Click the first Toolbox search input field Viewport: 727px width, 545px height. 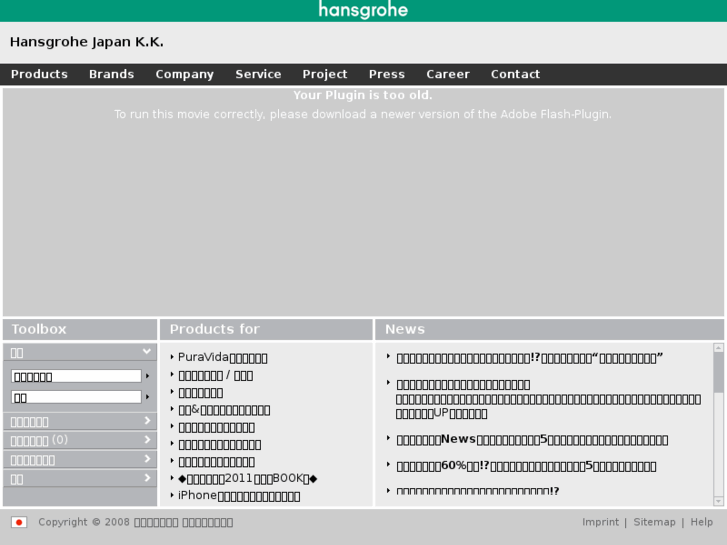coord(77,376)
